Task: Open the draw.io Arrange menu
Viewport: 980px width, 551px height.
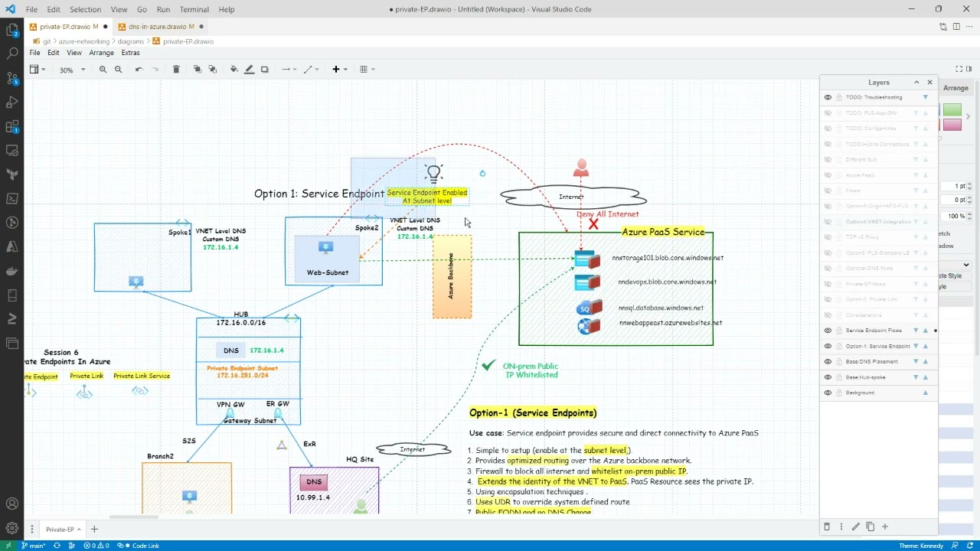Action: point(101,53)
